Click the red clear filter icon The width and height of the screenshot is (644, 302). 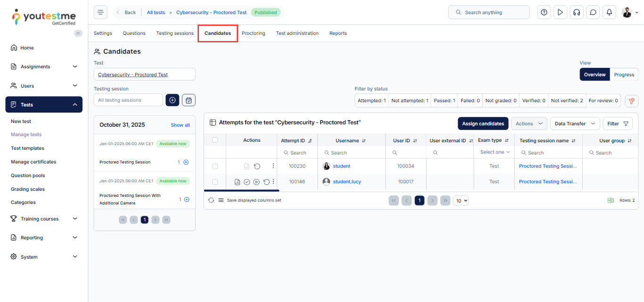tap(631, 101)
